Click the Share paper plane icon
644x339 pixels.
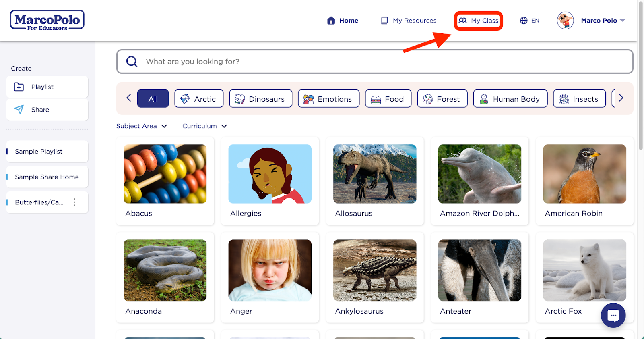point(19,109)
